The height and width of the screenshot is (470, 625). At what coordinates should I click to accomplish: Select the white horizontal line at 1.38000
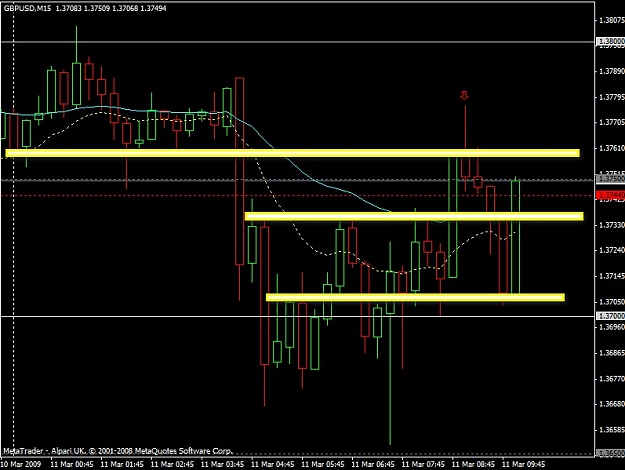pyautogui.click(x=297, y=41)
